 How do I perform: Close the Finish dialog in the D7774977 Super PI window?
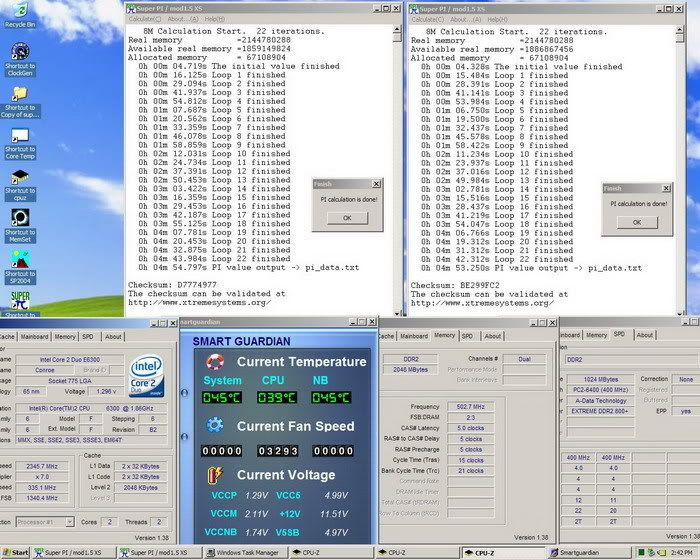tap(376, 184)
